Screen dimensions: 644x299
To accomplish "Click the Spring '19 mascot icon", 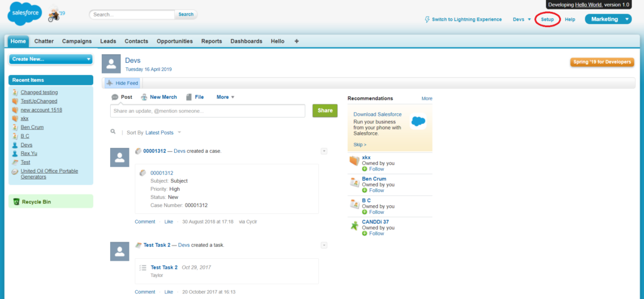I will click(54, 14).
